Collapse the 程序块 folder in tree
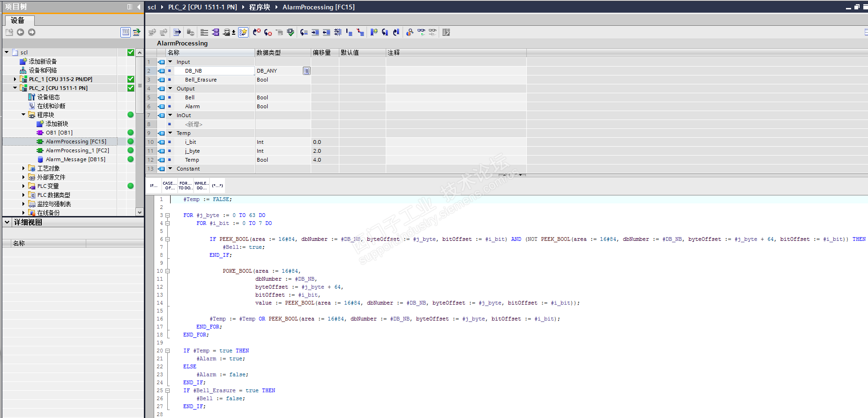 coord(23,115)
